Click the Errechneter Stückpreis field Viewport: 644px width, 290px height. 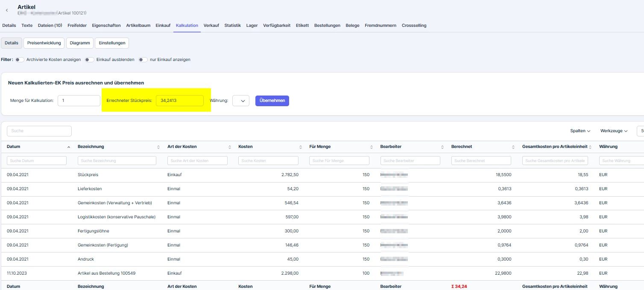pos(180,101)
